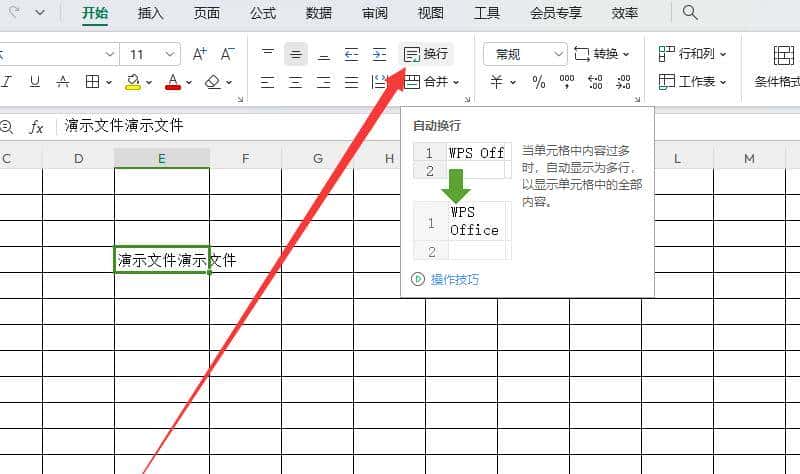Center text horizontally
Screen dimensions: 800x474
(295, 82)
